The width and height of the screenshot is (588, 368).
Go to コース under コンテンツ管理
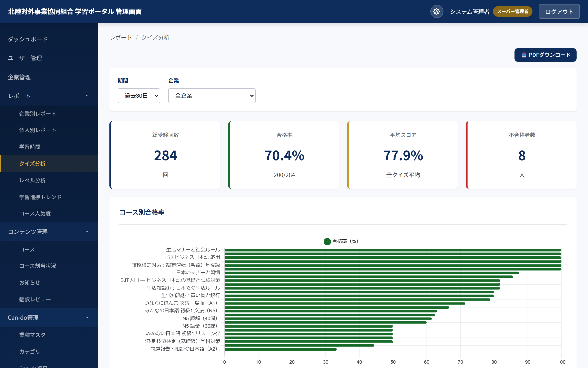coord(49,249)
